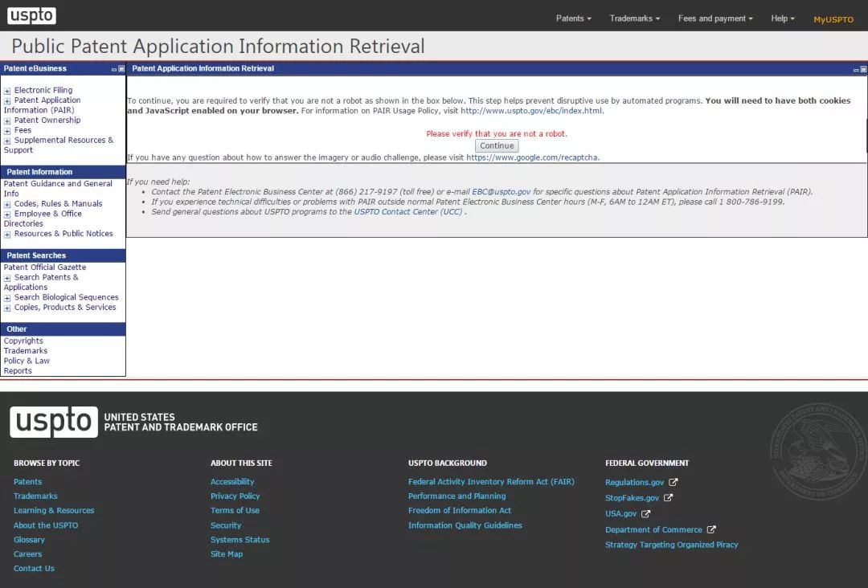Open Fees and payment menu
Image resolution: width=868 pixels, height=588 pixels.
pyautogui.click(x=715, y=18)
